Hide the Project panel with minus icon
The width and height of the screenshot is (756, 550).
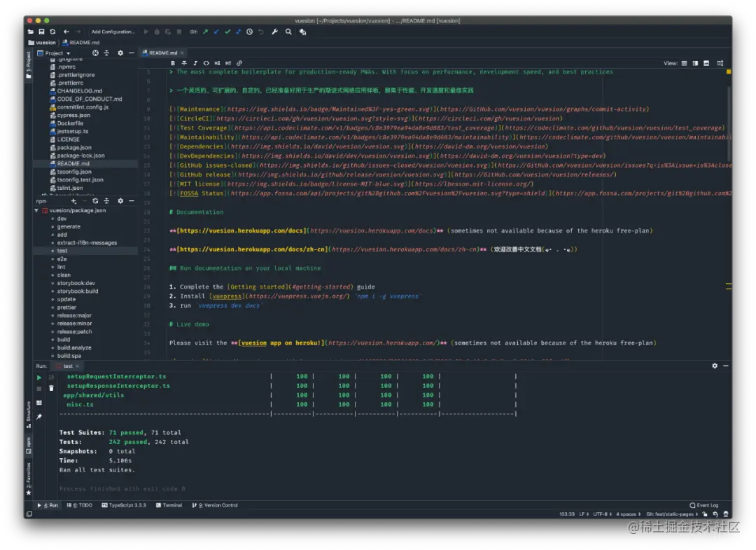click(132, 53)
